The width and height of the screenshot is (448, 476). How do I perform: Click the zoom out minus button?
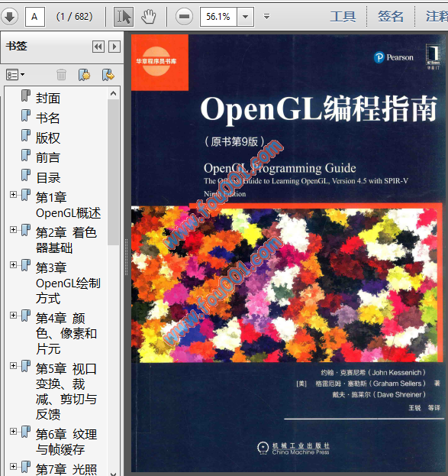click(184, 17)
